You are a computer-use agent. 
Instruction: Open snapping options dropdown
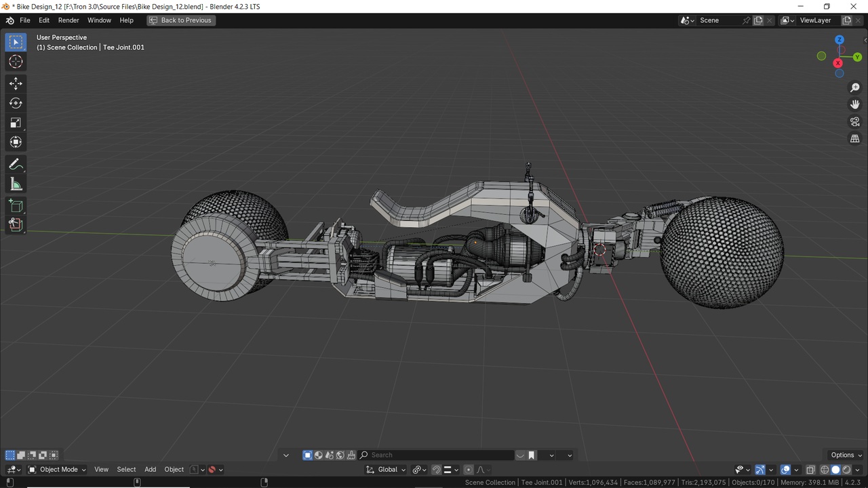click(451, 470)
